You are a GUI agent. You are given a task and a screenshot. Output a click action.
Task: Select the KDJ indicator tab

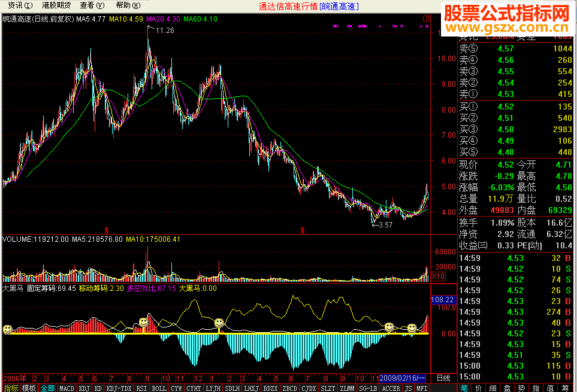(x=84, y=388)
